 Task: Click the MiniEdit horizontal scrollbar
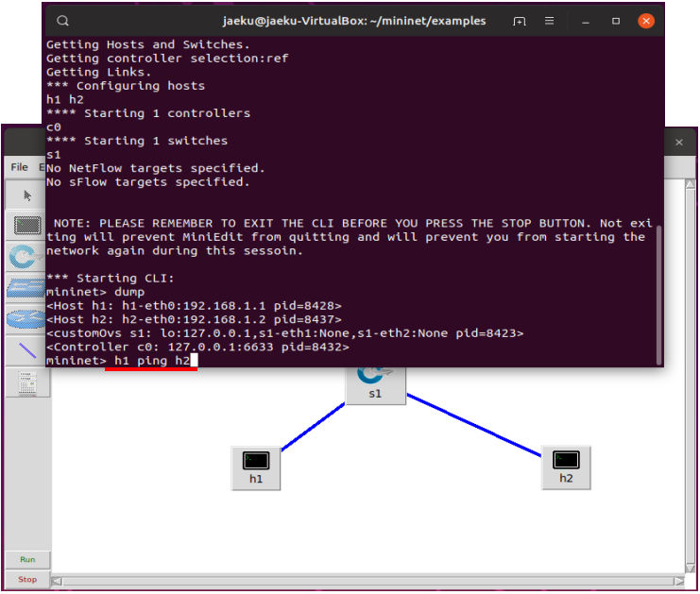(368, 582)
